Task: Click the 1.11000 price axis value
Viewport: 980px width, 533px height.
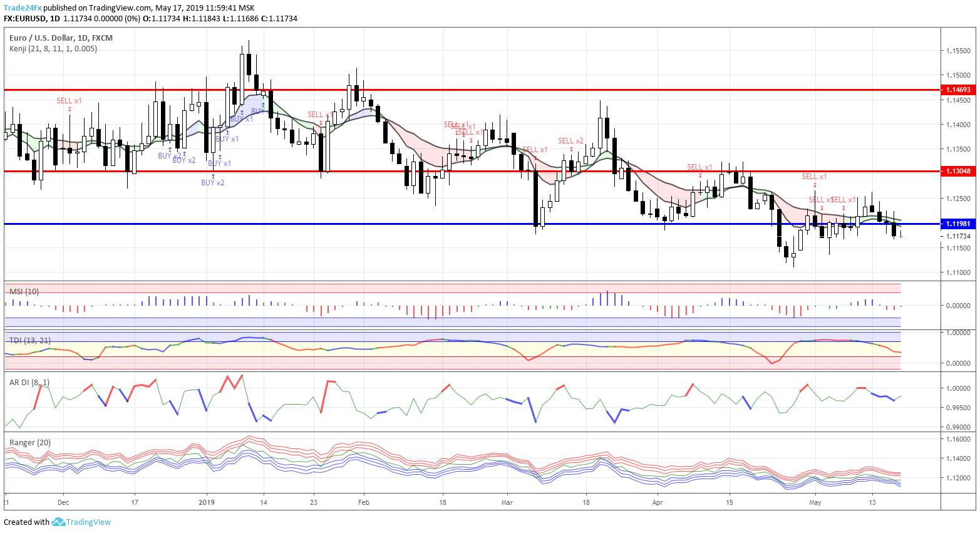Action: tap(958, 272)
